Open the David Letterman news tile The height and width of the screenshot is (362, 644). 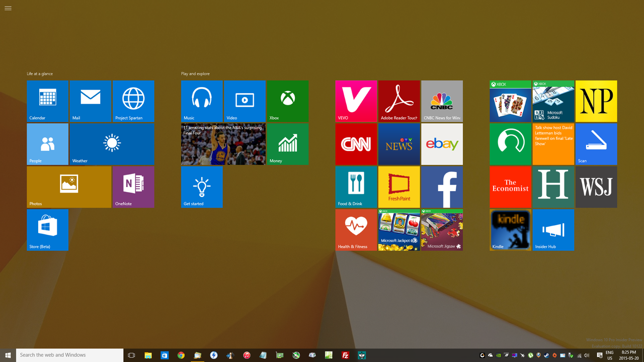pos(553,144)
